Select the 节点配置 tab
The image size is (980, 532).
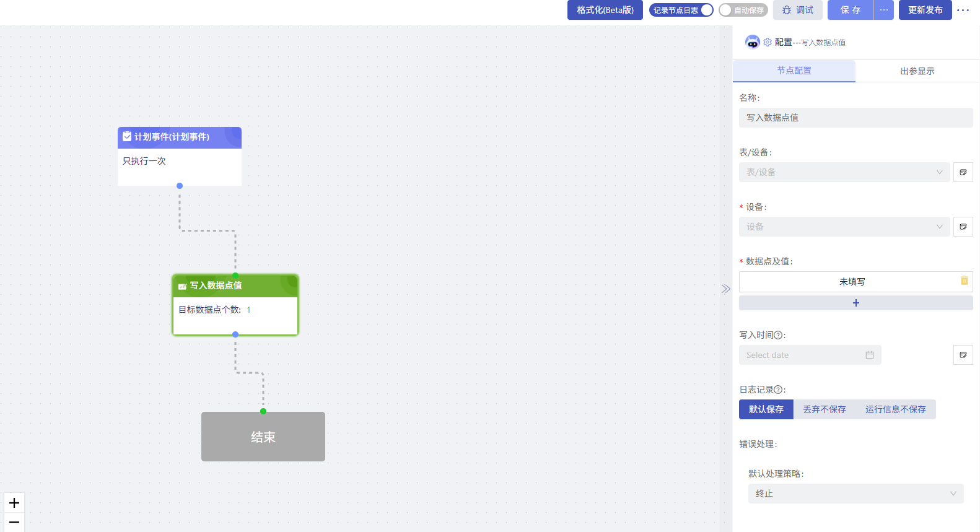pos(794,71)
